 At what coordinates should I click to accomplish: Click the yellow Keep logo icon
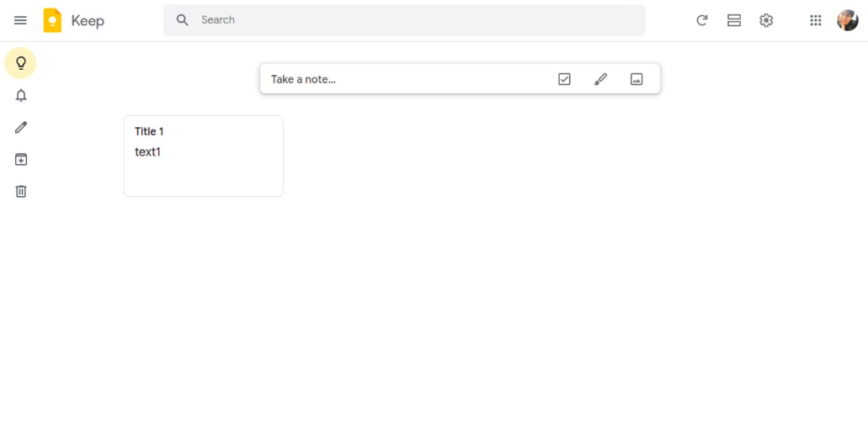(52, 20)
